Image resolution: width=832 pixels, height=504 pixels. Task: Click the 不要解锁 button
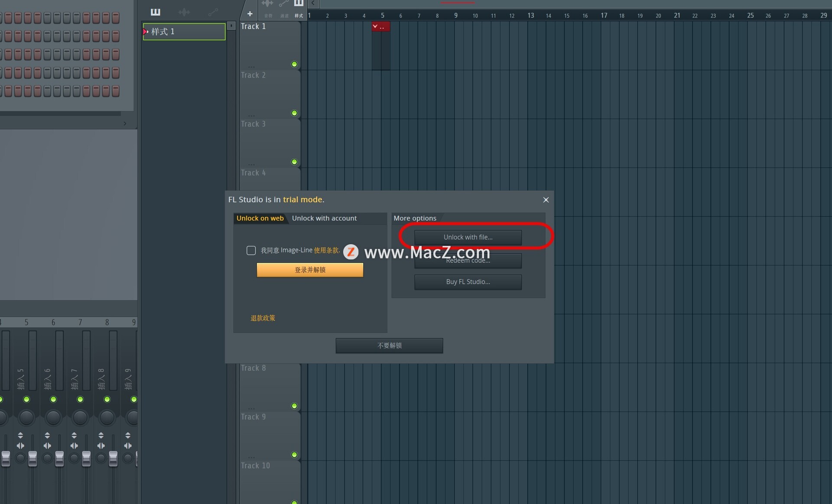pos(389,346)
